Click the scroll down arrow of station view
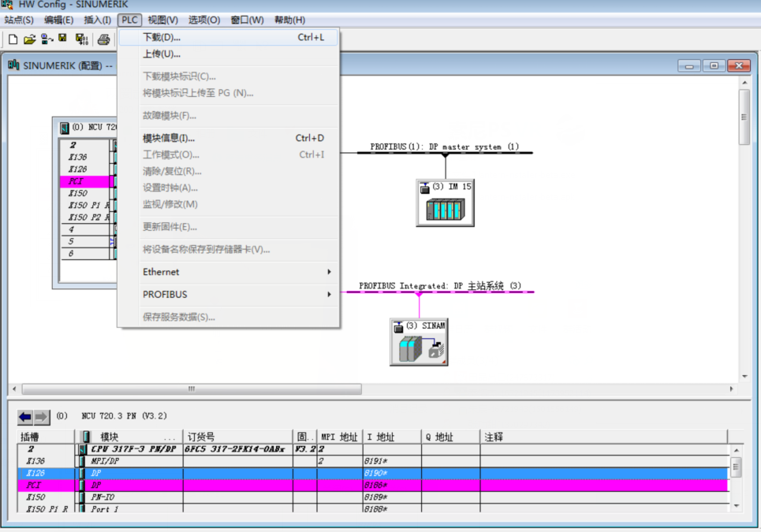This screenshot has width=761, height=532. (x=744, y=376)
